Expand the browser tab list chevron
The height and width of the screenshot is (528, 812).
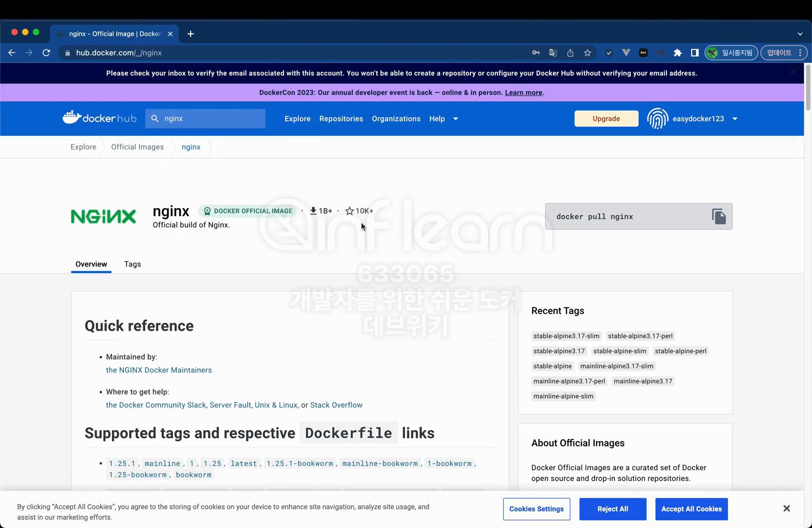800,34
